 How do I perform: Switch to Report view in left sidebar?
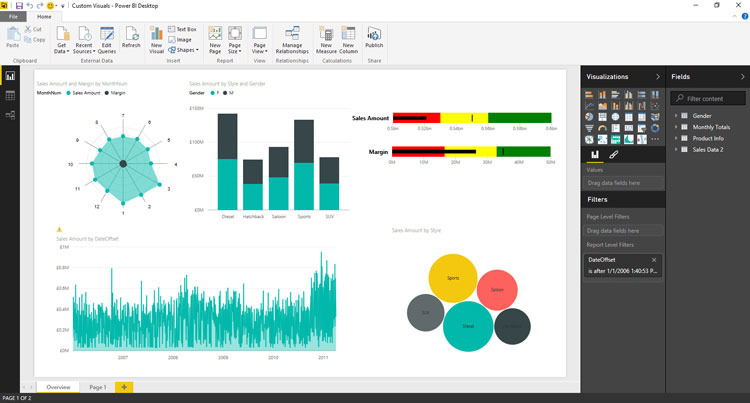tap(10, 76)
